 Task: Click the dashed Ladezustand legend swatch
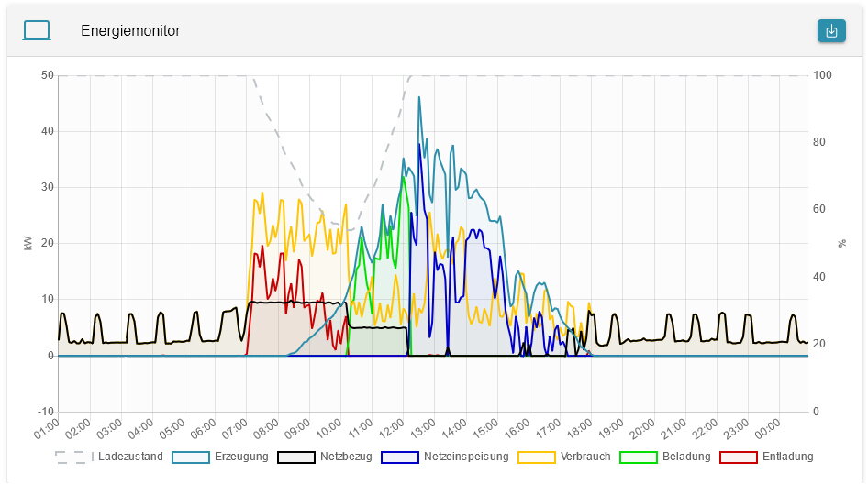click(x=73, y=457)
